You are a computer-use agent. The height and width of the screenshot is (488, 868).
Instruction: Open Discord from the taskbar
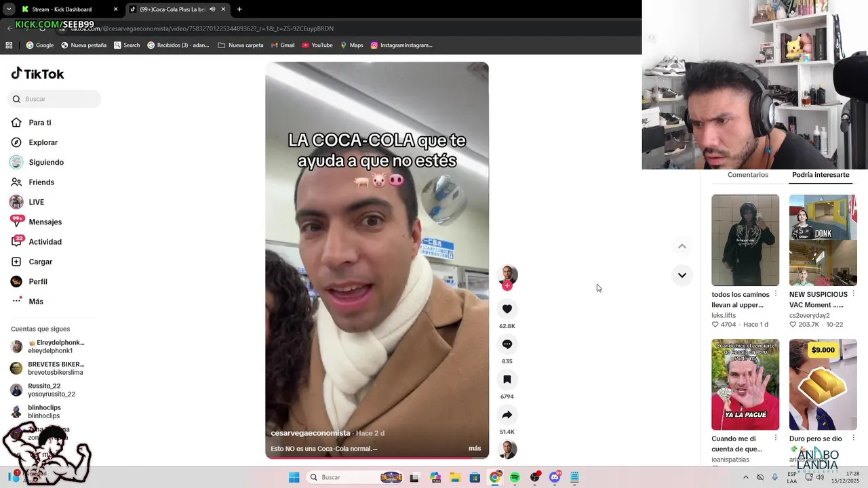point(555,477)
